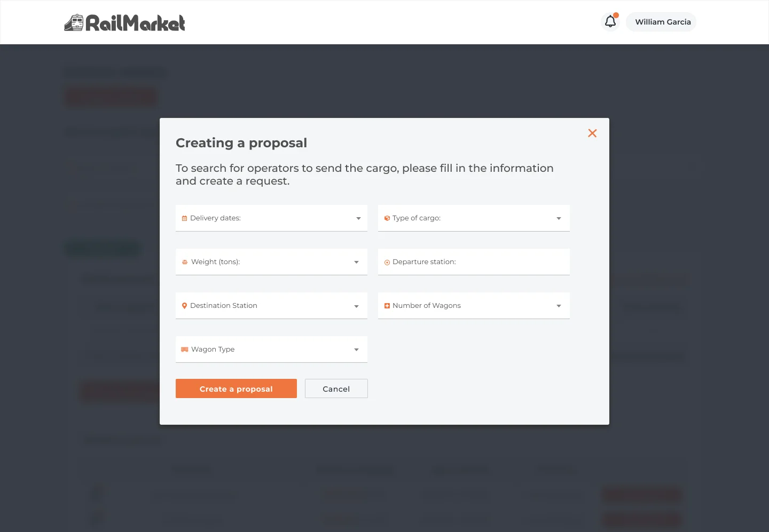Click the target icon beside Departure station
The image size is (769, 532).
(x=387, y=262)
